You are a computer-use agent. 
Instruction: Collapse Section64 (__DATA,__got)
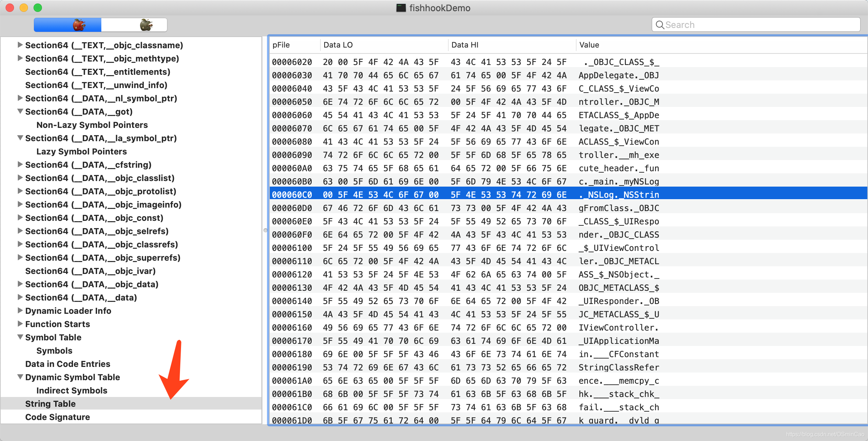pos(20,111)
